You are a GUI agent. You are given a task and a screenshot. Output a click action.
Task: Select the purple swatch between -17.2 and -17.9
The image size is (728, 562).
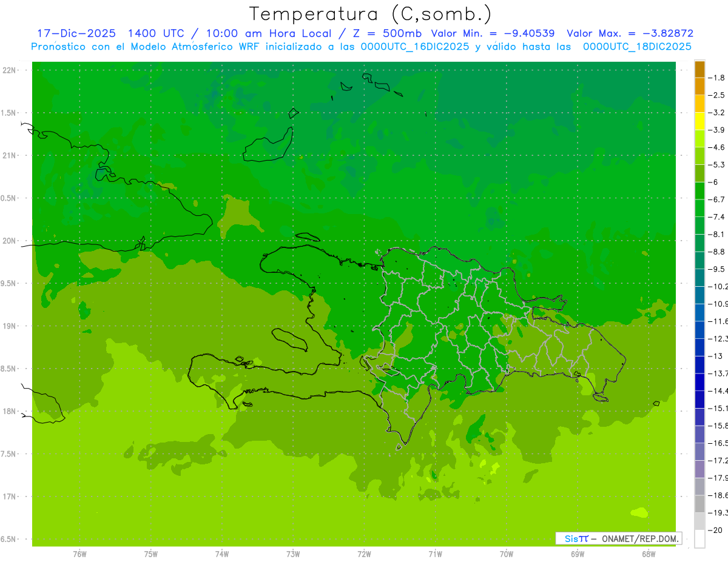(x=699, y=469)
